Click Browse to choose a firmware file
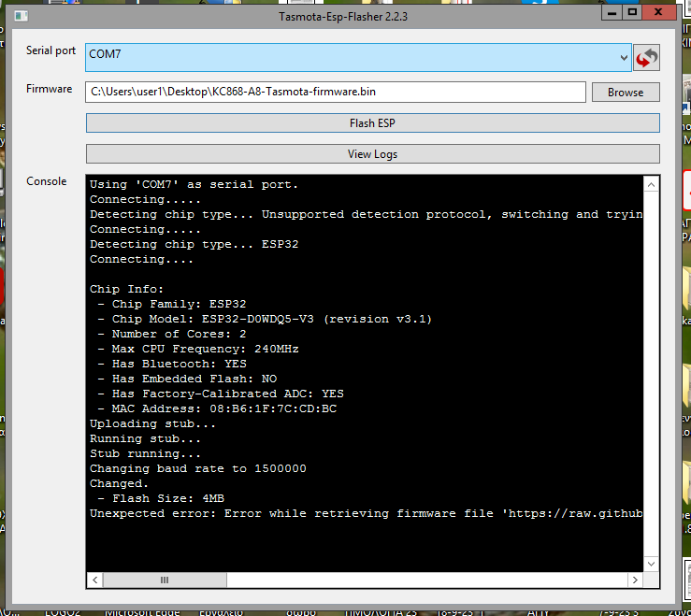Image resolution: width=691 pixels, height=616 pixels. pos(625,93)
